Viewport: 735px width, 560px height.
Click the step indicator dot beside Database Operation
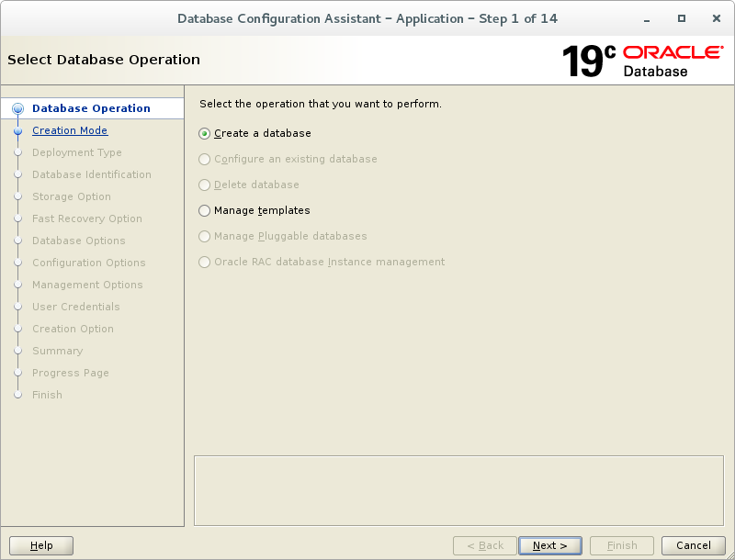tap(18, 108)
